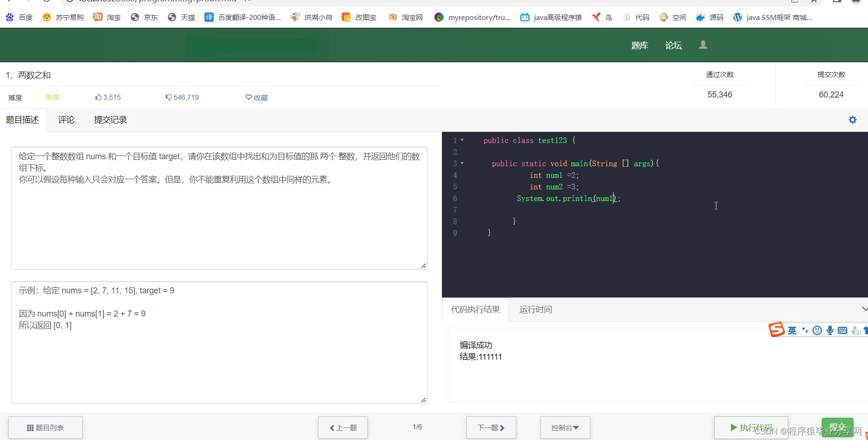Collapse results panel with chevron arrow
868x440 pixels.
[x=864, y=309]
